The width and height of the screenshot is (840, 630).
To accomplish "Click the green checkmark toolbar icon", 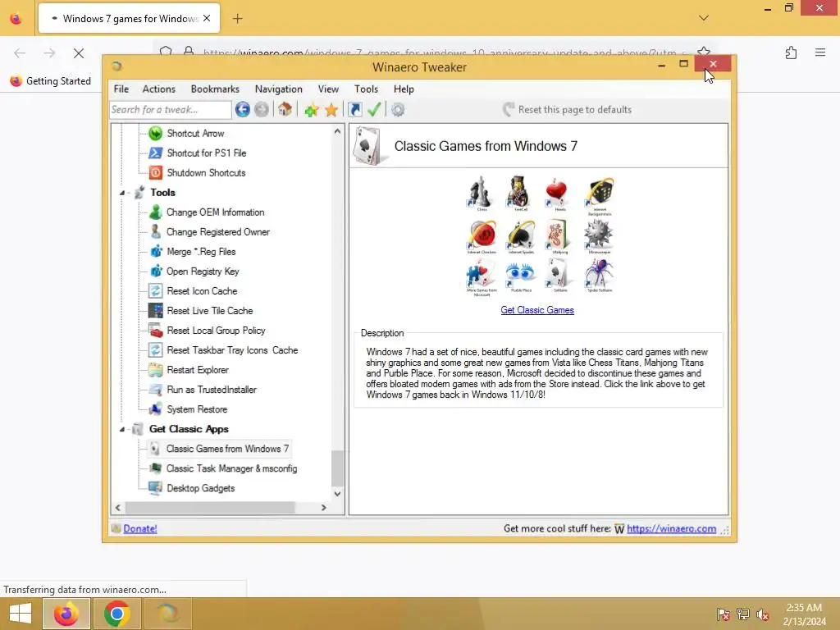I will click(x=374, y=110).
